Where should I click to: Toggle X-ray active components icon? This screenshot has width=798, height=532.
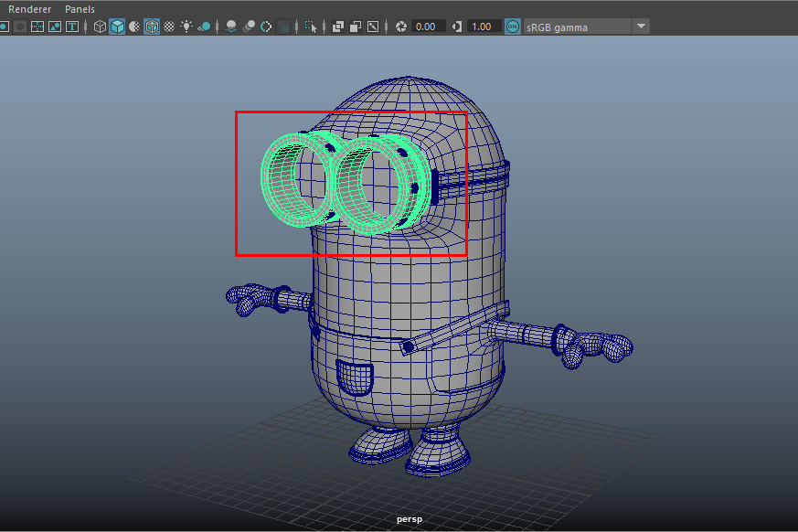pyautogui.click(x=356, y=27)
